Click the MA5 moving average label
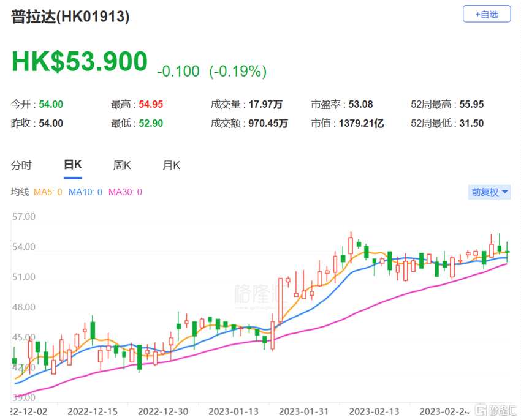The image size is (521, 420). tap(48, 192)
